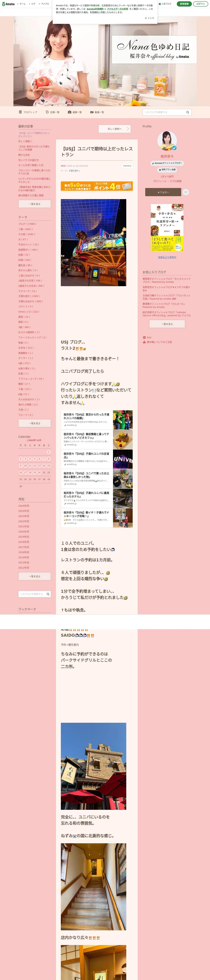Open 人気ブログ in the header
This screenshot has width=210, height=980.
coord(165,4)
